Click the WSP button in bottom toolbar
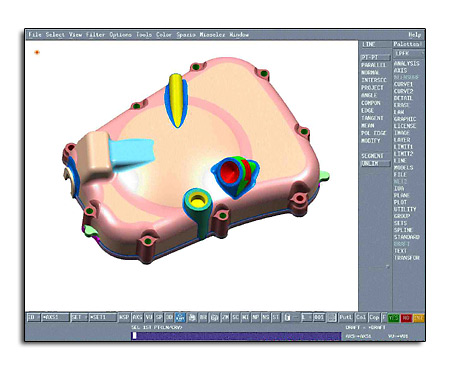 point(124,317)
